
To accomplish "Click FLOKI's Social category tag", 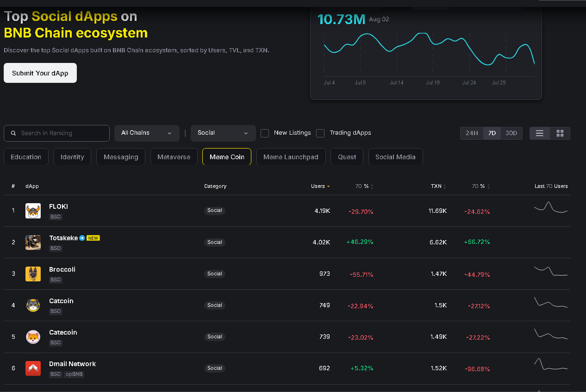I will coord(214,211).
